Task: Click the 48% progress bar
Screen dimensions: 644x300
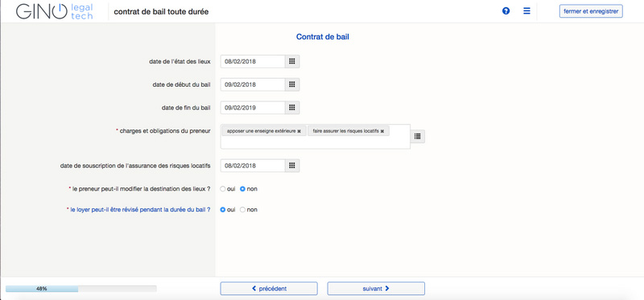Action: coord(81,289)
